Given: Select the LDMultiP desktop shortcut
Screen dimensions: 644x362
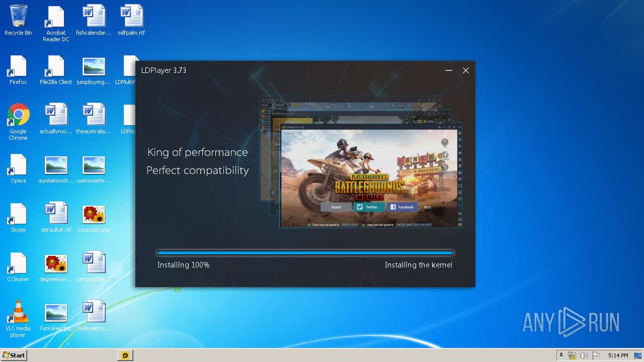Looking at the screenshot, I should (x=125, y=70).
